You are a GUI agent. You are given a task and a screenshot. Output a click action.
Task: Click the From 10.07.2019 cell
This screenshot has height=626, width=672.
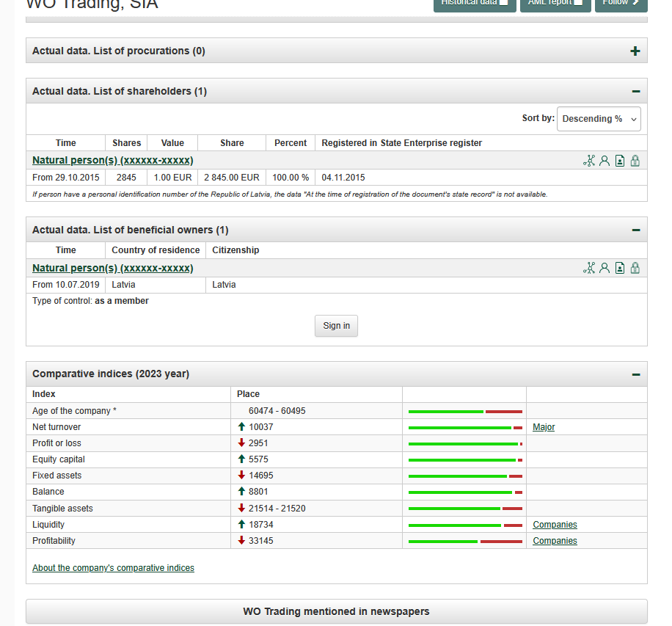click(65, 285)
